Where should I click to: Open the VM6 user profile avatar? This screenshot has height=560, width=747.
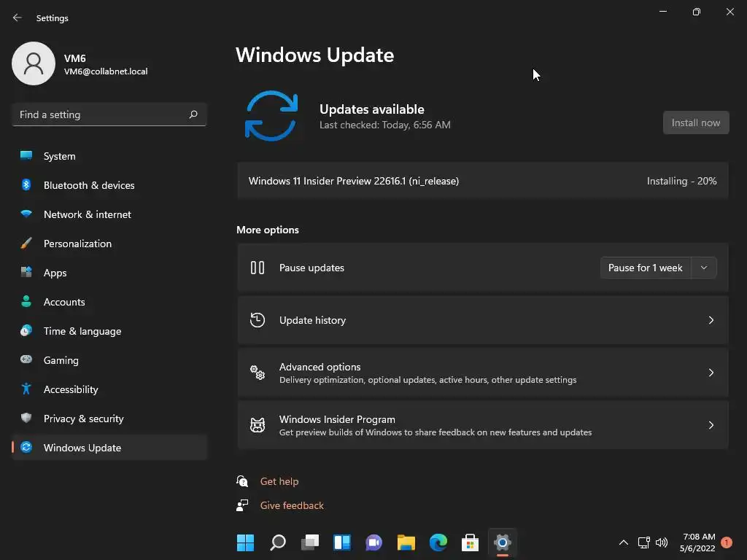click(x=34, y=63)
